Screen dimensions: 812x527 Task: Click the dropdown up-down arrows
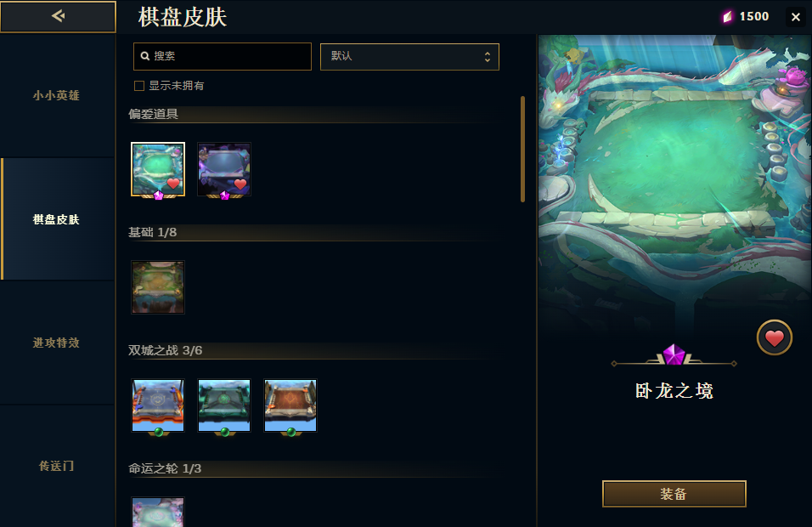pyautogui.click(x=488, y=56)
